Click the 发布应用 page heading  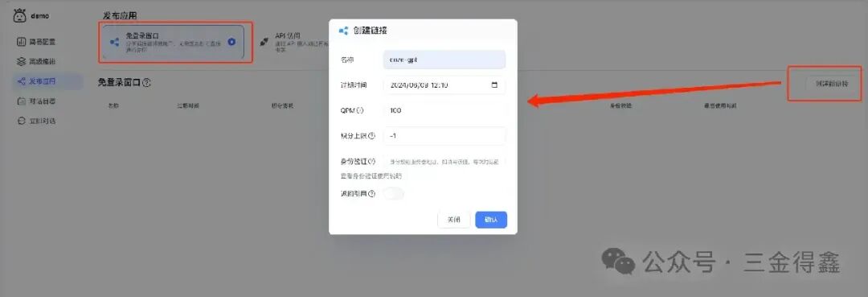click(x=120, y=15)
